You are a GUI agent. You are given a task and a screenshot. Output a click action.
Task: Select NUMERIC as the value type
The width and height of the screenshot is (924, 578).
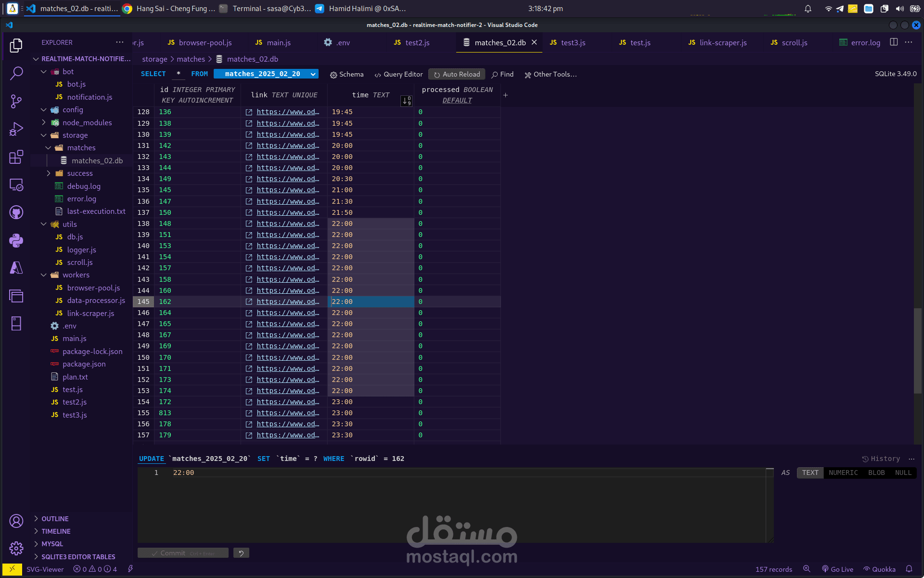click(x=843, y=473)
